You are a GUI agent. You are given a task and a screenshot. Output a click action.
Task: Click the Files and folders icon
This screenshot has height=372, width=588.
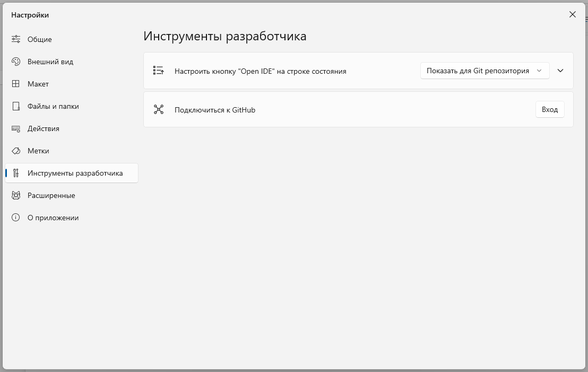[x=16, y=106]
